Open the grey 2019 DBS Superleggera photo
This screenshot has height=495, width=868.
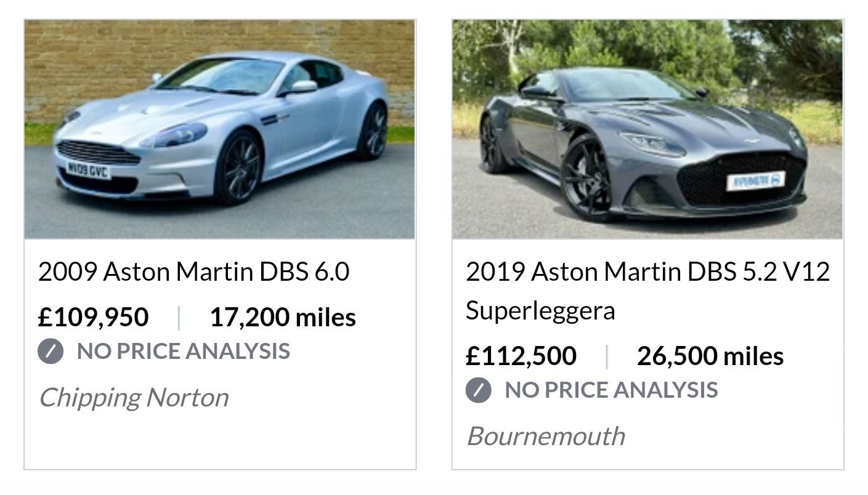[x=647, y=129]
